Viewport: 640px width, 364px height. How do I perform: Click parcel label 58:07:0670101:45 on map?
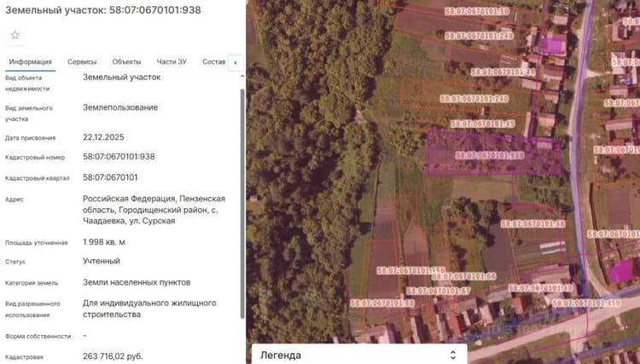[482, 124]
